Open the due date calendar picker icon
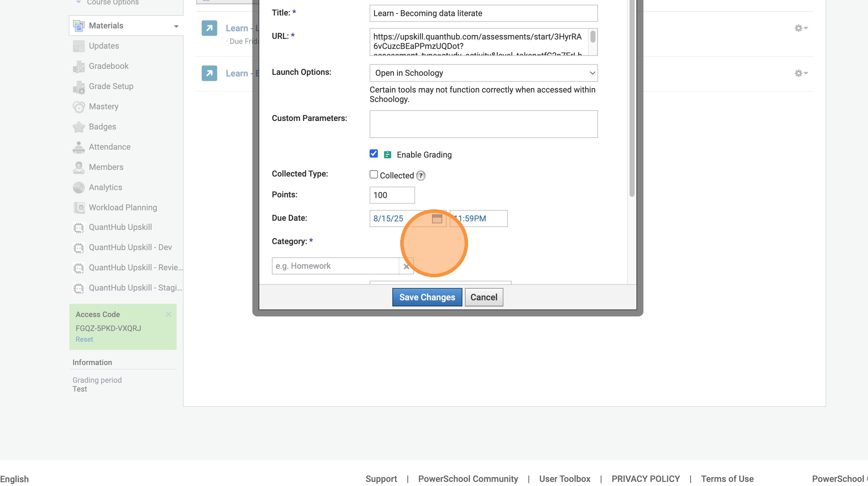Viewport: 868px width, 486px height. click(x=437, y=219)
